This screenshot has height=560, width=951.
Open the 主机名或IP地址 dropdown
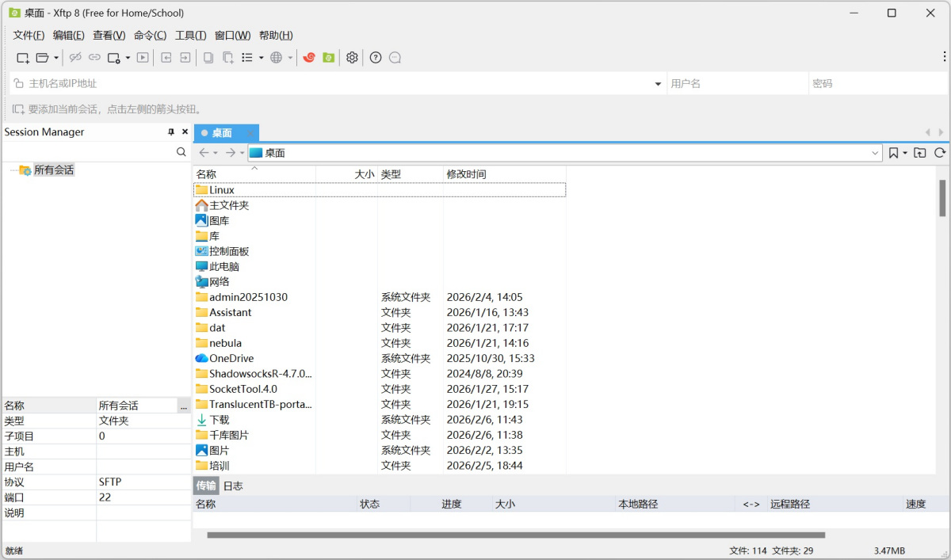pos(658,82)
